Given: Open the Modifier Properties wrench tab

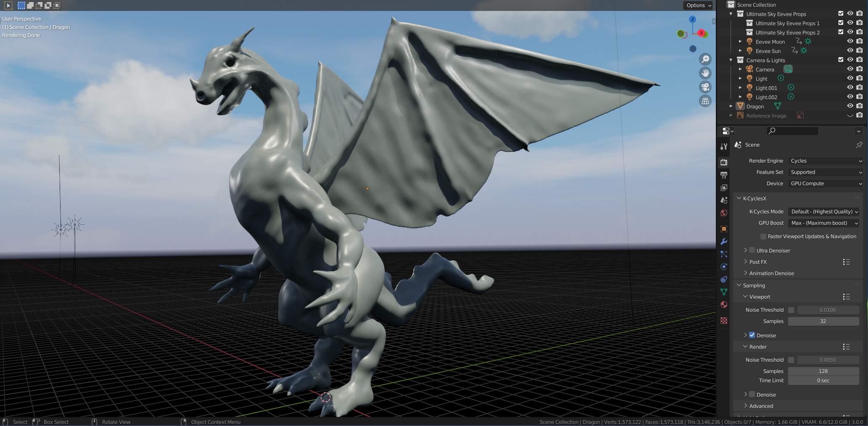Looking at the screenshot, I should [x=724, y=240].
